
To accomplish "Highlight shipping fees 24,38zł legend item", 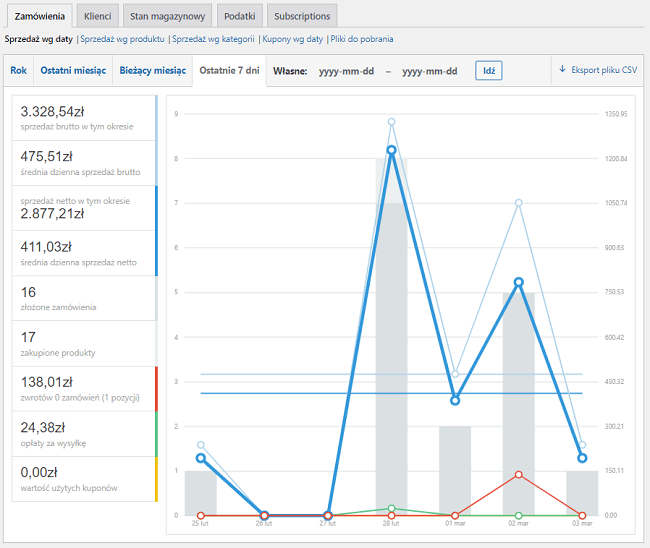I will pyautogui.click(x=85, y=434).
